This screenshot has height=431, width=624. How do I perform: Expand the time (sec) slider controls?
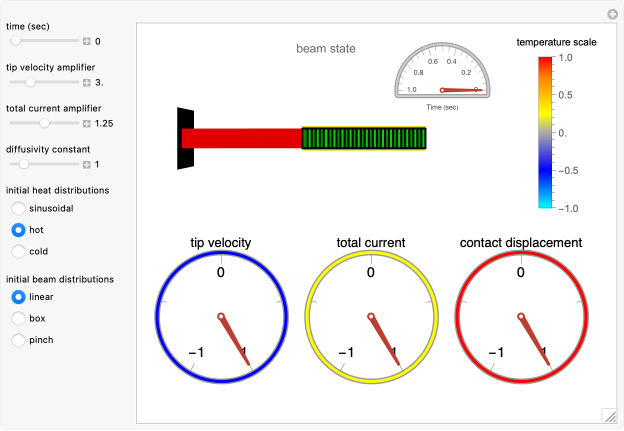87,41
